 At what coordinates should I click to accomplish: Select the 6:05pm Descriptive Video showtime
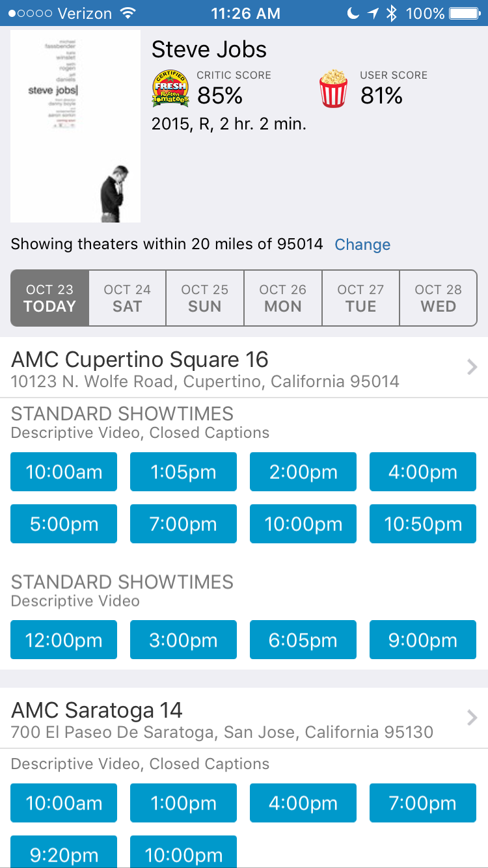click(x=303, y=640)
